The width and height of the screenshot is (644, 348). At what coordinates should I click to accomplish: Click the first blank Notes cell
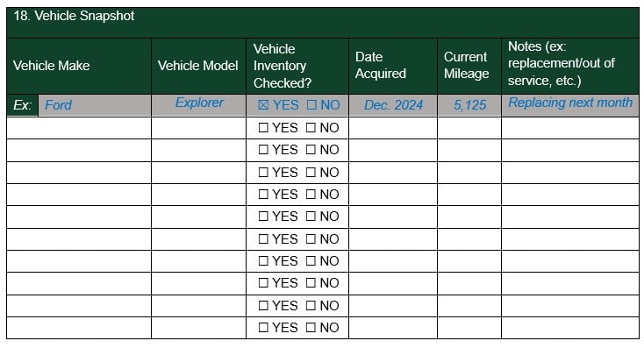click(570, 128)
